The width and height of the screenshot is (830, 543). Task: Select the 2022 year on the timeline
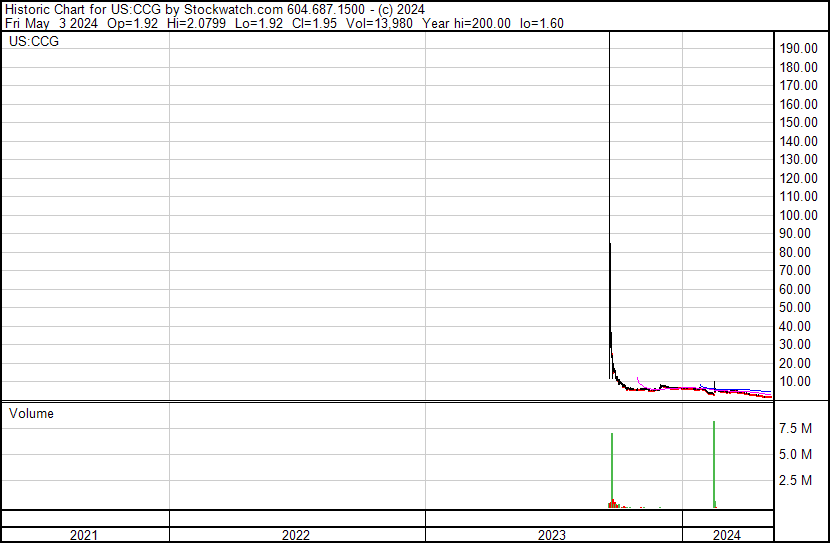(x=296, y=535)
